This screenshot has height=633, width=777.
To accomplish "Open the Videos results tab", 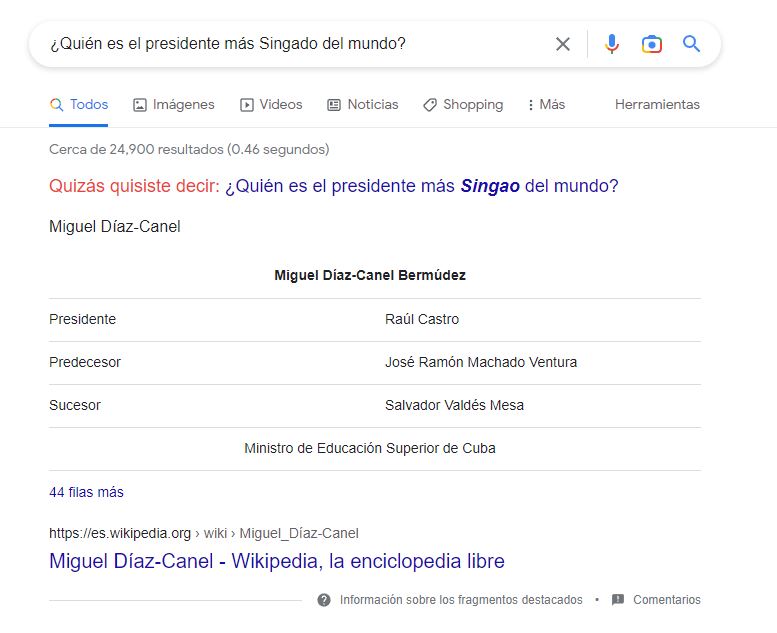I will [271, 104].
